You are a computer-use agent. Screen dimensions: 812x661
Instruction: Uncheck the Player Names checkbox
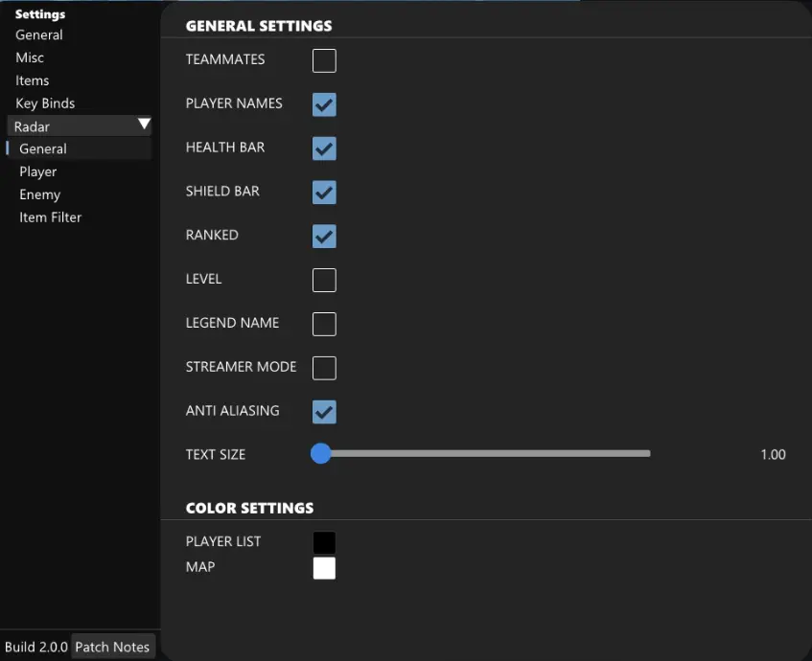(x=324, y=104)
